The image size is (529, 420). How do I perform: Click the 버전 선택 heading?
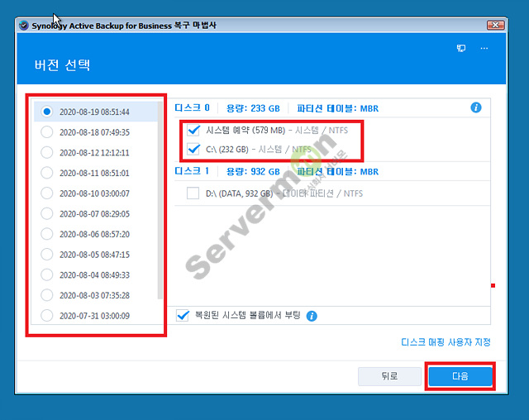pyautogui.click(x=63, y=64)
